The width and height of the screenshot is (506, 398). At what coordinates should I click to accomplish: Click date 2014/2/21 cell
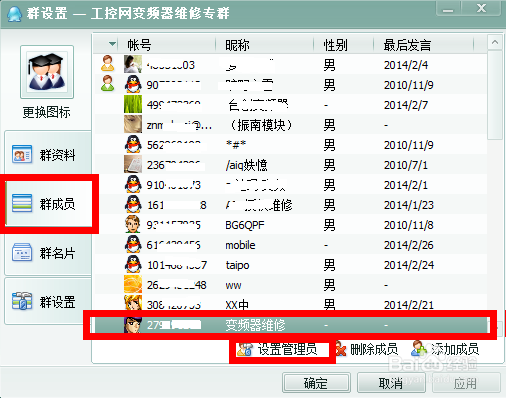(x=409, y=304)
